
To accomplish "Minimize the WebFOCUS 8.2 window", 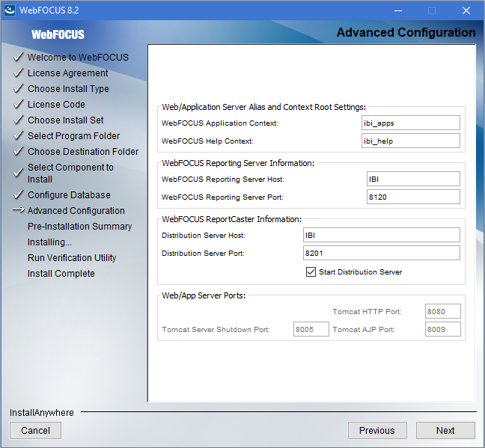I will 398,10.
